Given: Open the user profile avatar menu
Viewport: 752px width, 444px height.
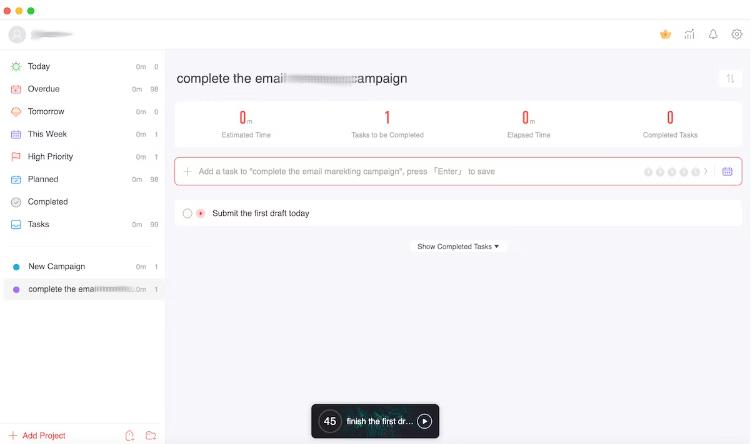Looking at the screenshot, I should click(x=17, y=34).
